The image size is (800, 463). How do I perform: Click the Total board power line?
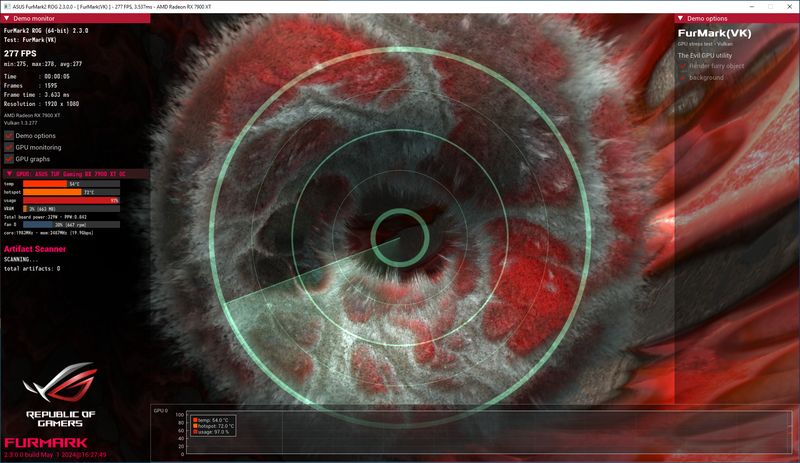(45, 217)
